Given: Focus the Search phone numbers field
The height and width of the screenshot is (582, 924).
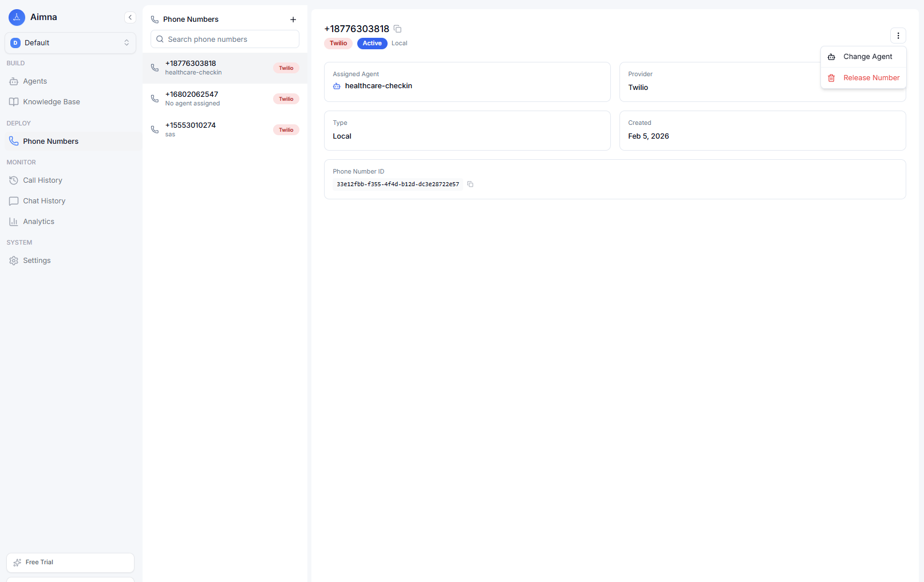Looking at the screenshot, I should click(225, 40).
